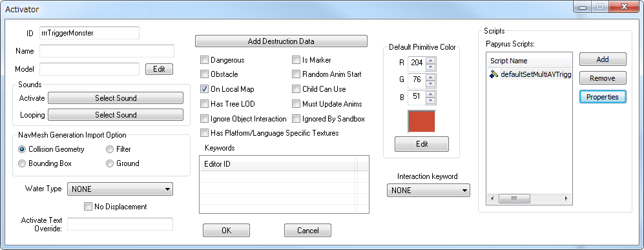The width and height of the screenshot is (644, 250).
Task: Tick Must Update Anims
Action: (x=296, y=104)
